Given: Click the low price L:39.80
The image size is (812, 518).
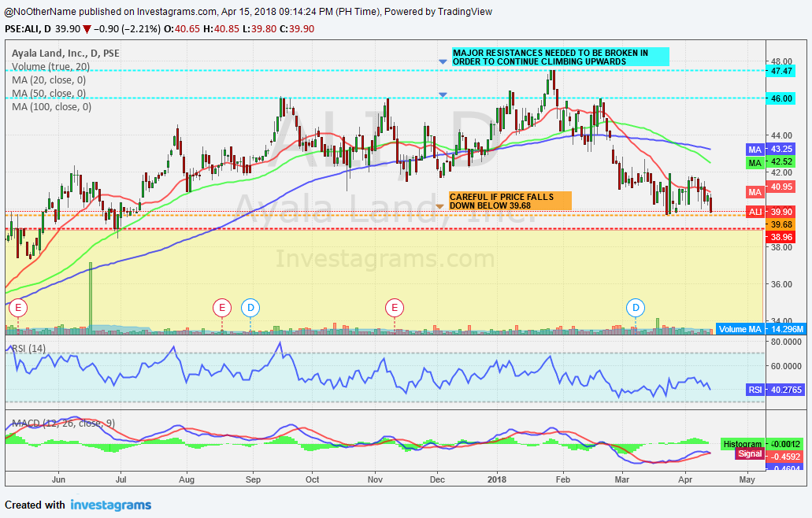Looking at the screenshot, I should 259,29.
